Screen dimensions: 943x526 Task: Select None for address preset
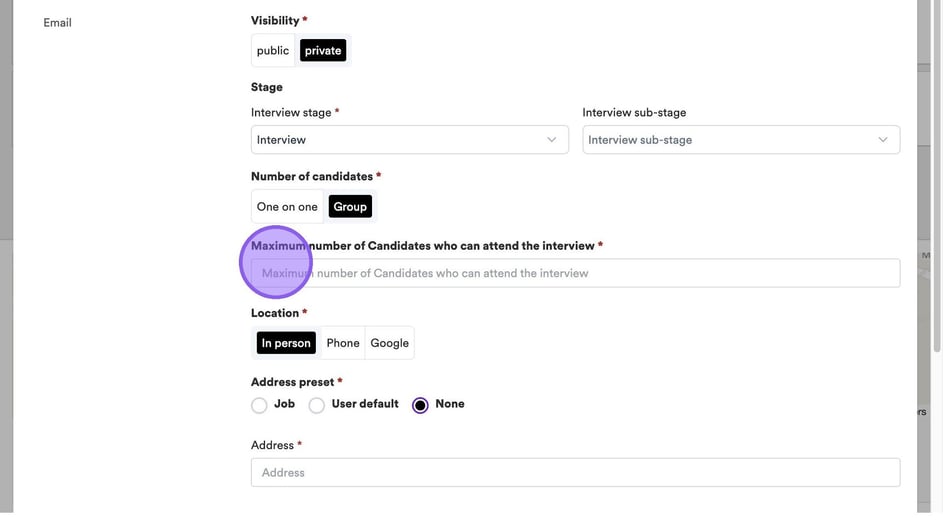(420, 405)
